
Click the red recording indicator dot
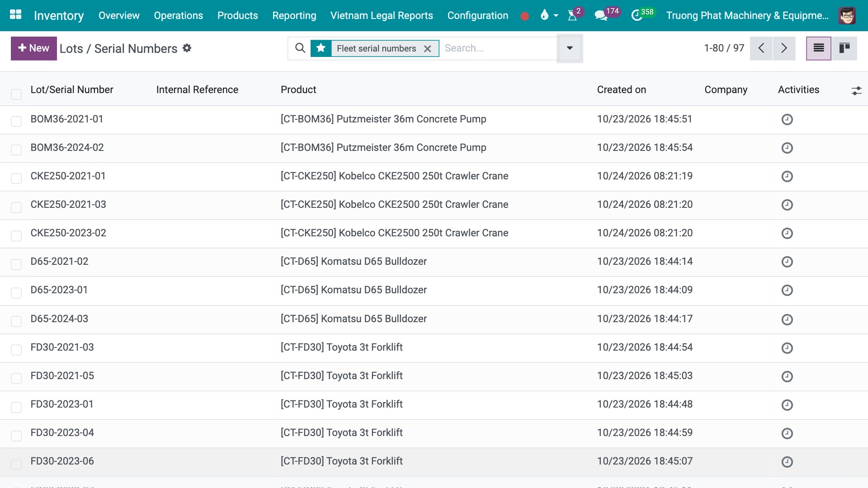pos(524,16)
